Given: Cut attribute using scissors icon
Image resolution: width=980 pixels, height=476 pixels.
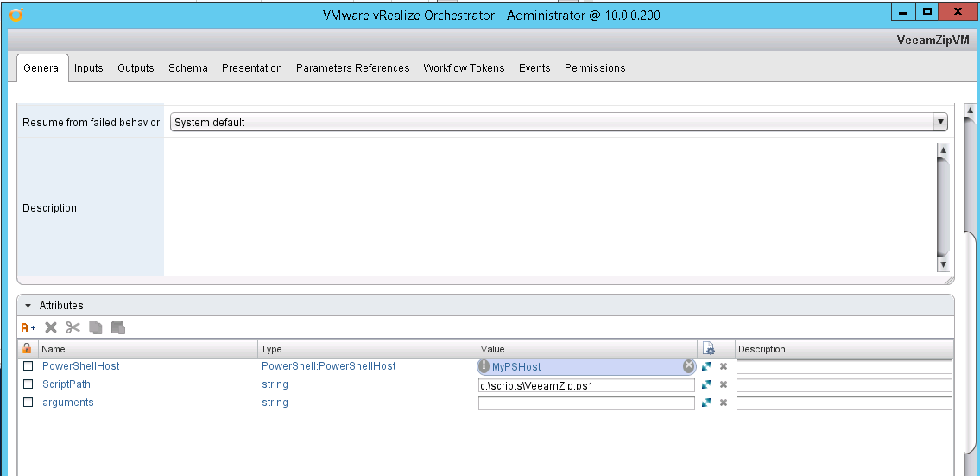Looking at the screenshot, I should click(73, 327).
